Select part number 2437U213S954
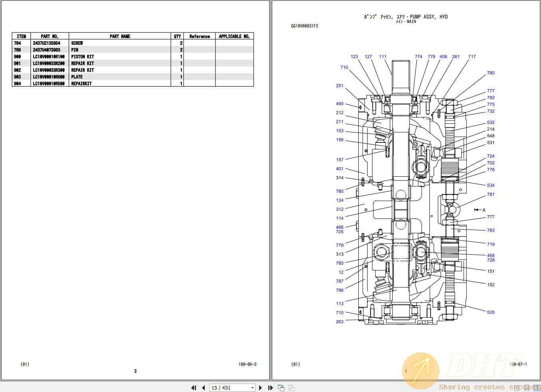 46,43
